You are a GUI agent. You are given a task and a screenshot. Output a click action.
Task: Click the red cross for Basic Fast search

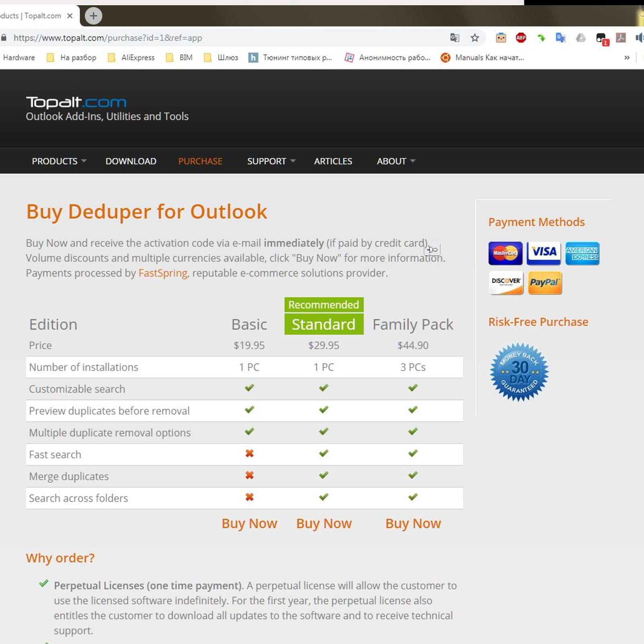[x=250, y=454]
